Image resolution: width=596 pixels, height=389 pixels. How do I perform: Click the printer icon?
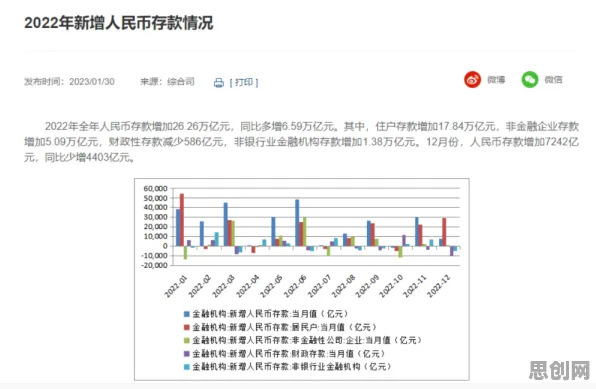(x=219, y=83)
